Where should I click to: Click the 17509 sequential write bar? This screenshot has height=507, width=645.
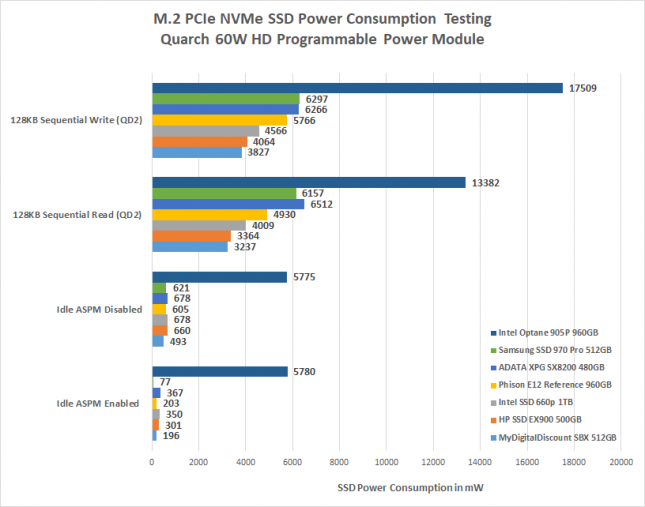click(357, 88)
